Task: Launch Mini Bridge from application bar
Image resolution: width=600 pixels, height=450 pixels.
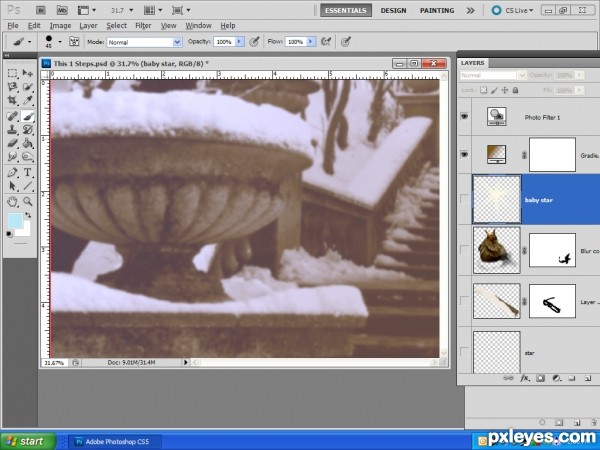Action: click(62, 10)
